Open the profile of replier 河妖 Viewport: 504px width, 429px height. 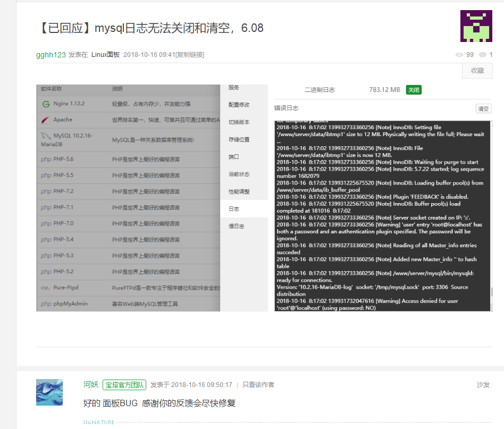point(90,385)
